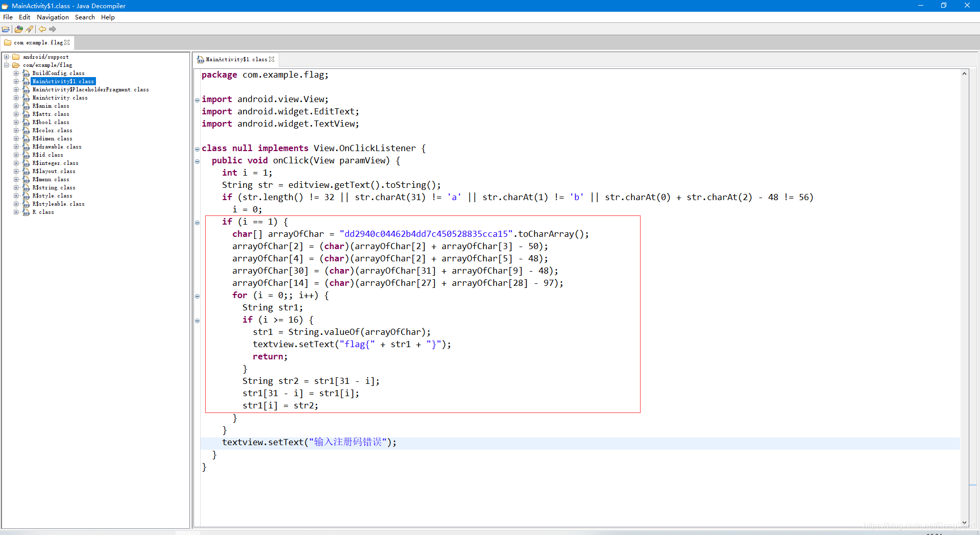Image resolution: width=980 pixels, height=535 pixels.
Task: Click the R$drawable.class file icon
Action: pos(26,147)
